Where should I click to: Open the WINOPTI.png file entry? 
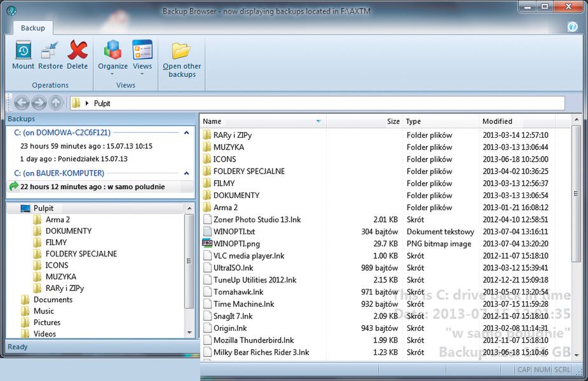tap(236, 244)
